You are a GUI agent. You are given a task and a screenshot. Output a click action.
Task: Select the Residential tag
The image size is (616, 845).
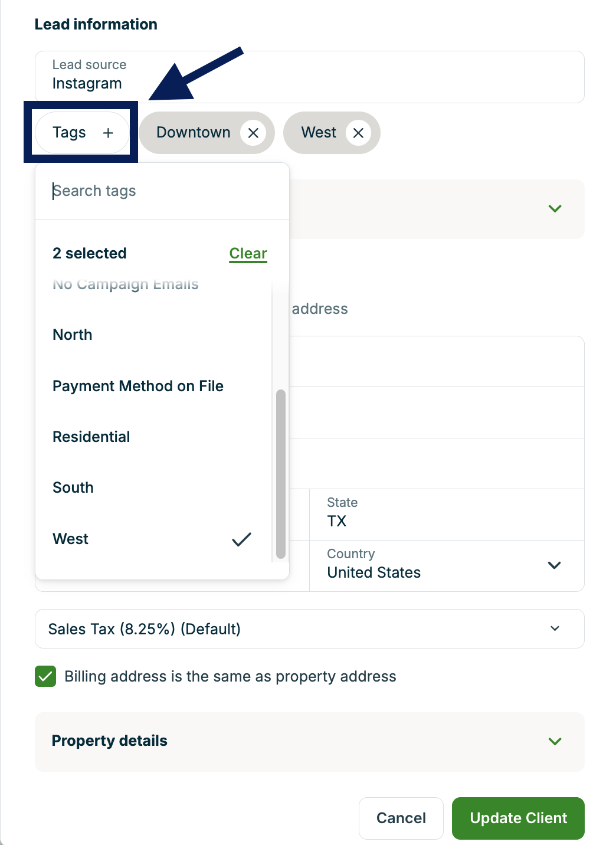[x=91, y=437]
